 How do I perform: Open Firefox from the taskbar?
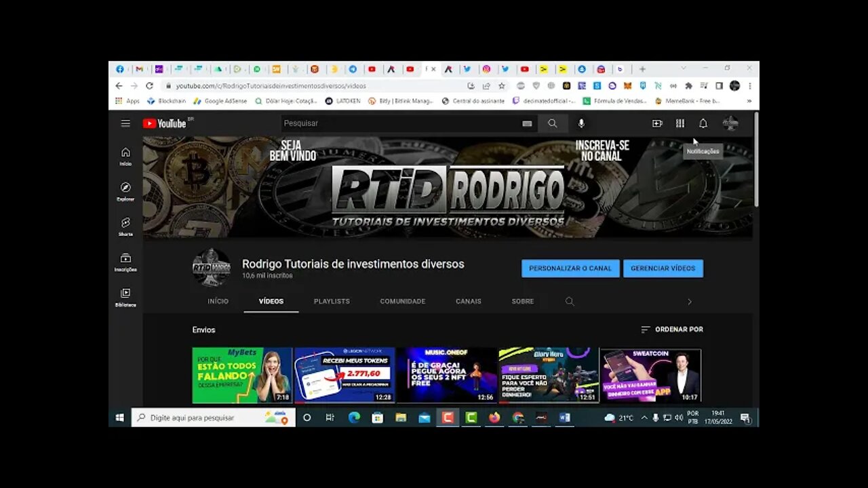point(494,418)
